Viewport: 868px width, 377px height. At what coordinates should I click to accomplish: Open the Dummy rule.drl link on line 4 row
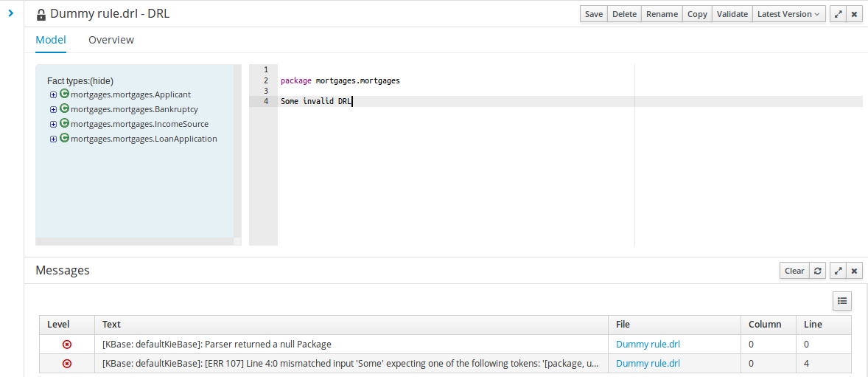tap(648, 363)
